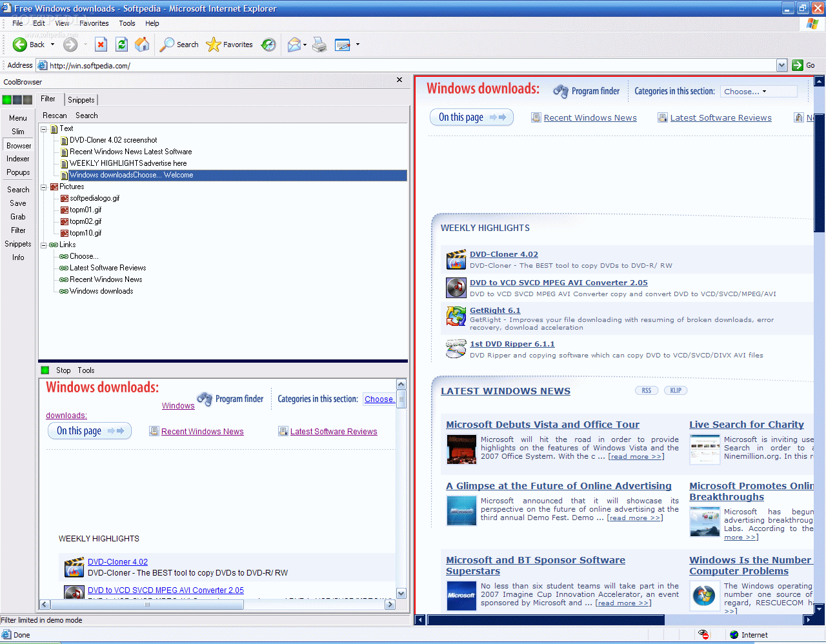Image resolution: width=826 pixels, height=644 pixels.
Task: Click the DVD to VCD Converter disc icon
Action: point(456,287)
